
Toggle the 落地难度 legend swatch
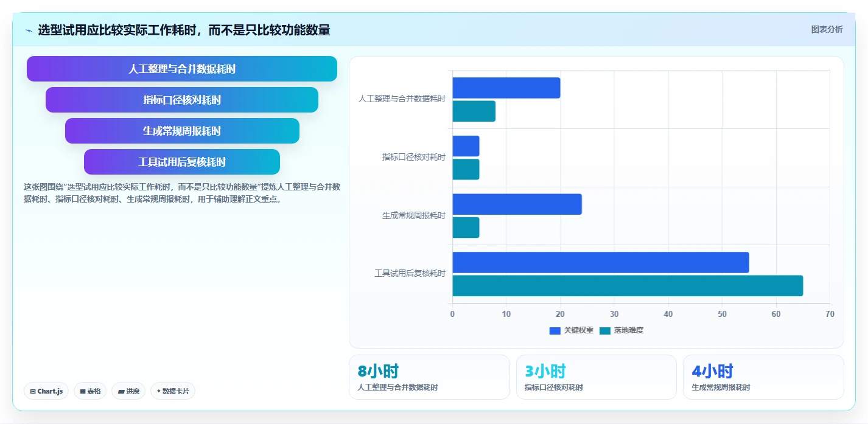(x=604, y=330)
